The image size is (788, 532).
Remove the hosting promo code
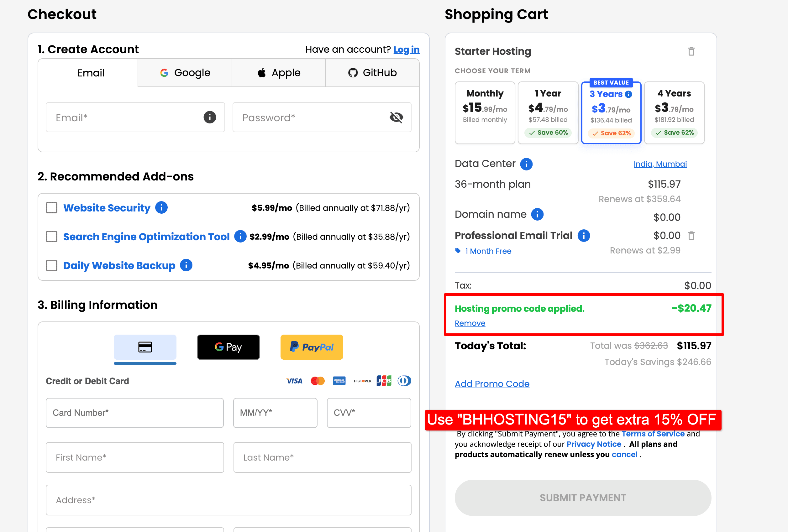coord(470,323)
